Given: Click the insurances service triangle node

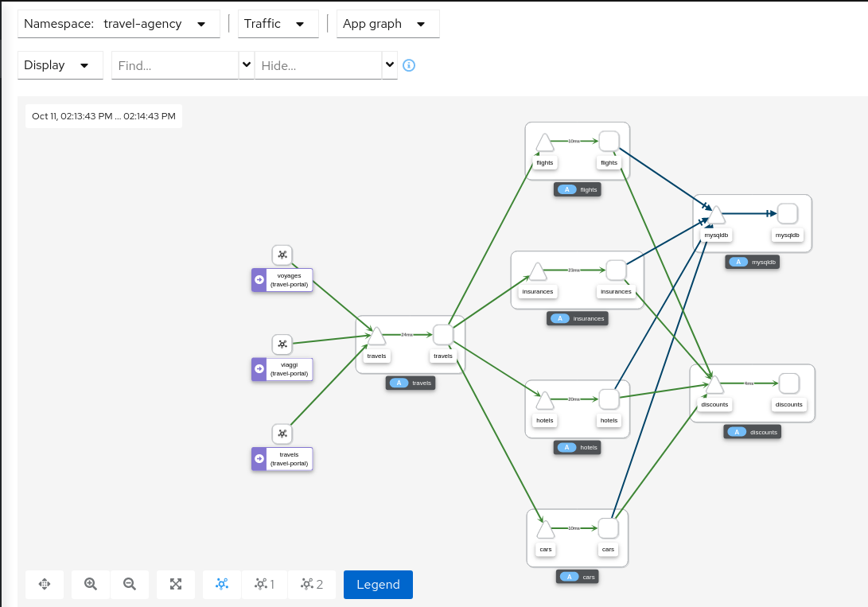Looking at the screenshot, I should pyautogui.click(x=538, y=272).
